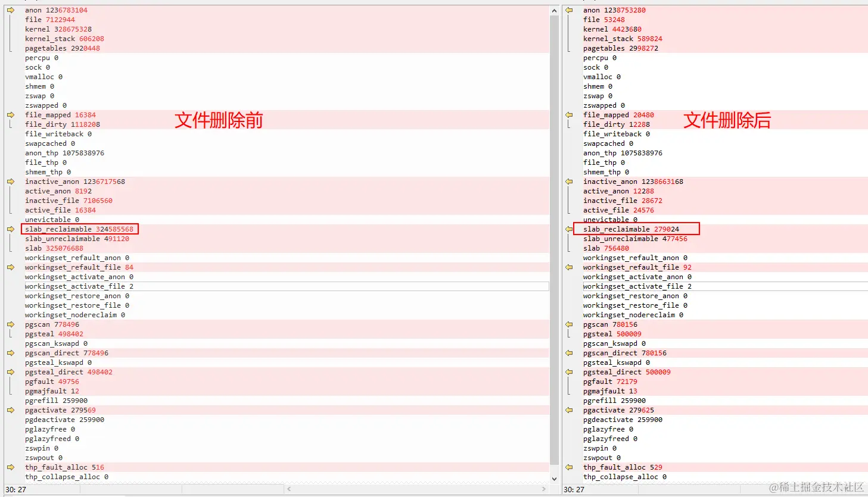The width and height of the screenshot is (868, 497).
Task: Select left line 'slab_unreclaimable 491120'
Action: point(77,239)
